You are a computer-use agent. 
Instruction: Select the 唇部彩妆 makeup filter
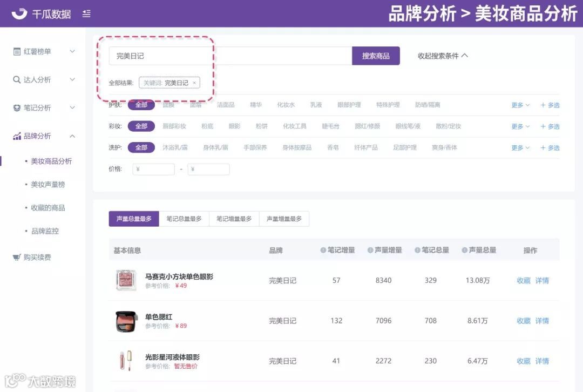(x=174, y=126)
